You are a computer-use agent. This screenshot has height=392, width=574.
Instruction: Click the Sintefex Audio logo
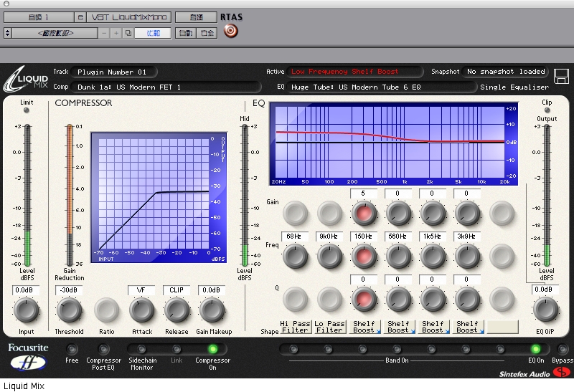tap(534, 373)
